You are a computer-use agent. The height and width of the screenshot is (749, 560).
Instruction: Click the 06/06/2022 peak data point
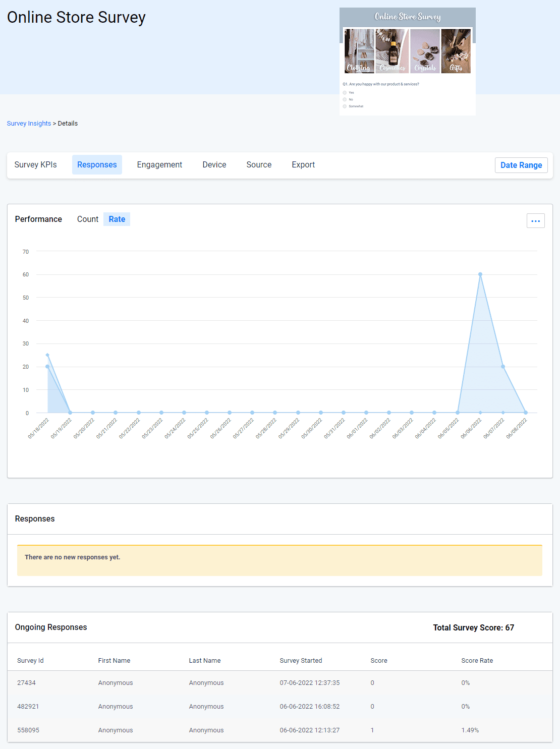click(x=480, y=274)
